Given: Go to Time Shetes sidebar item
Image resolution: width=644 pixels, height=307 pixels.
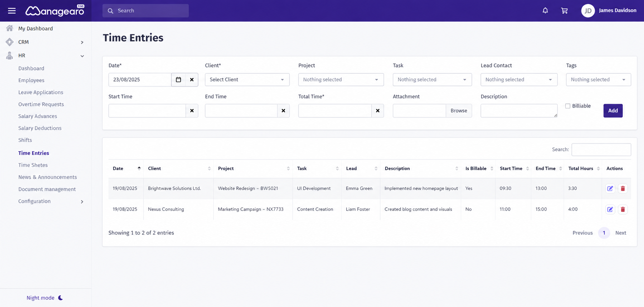Looking at the screenshot, I should point(33,165).
